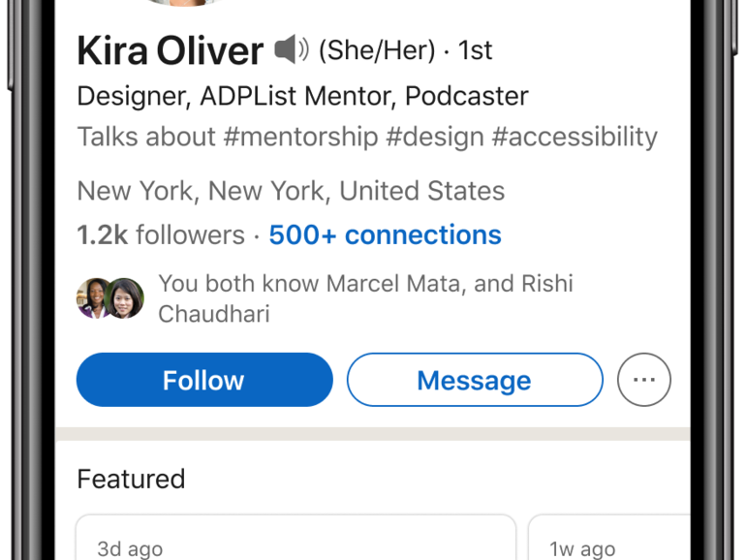Image resolution: width=746 pixels, height=560 pixels.
Task: Click the Kira Oliver profile name
Action: pos(170,50)
